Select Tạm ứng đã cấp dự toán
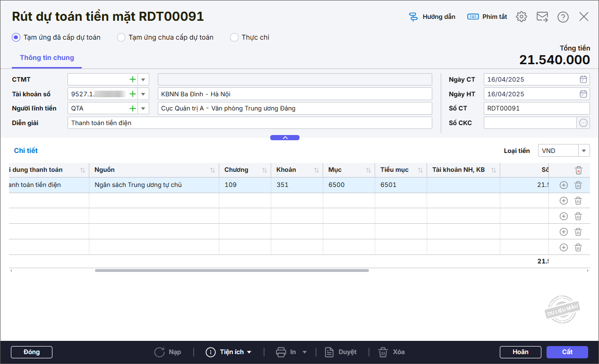The width and height of the screenshot is (599, 364). point(16,37)
